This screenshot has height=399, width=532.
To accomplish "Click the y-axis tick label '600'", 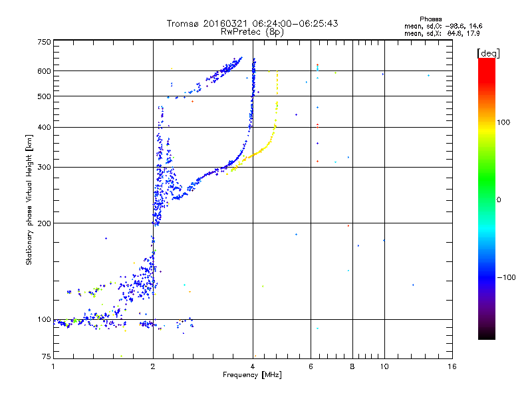I will [44, 71].
